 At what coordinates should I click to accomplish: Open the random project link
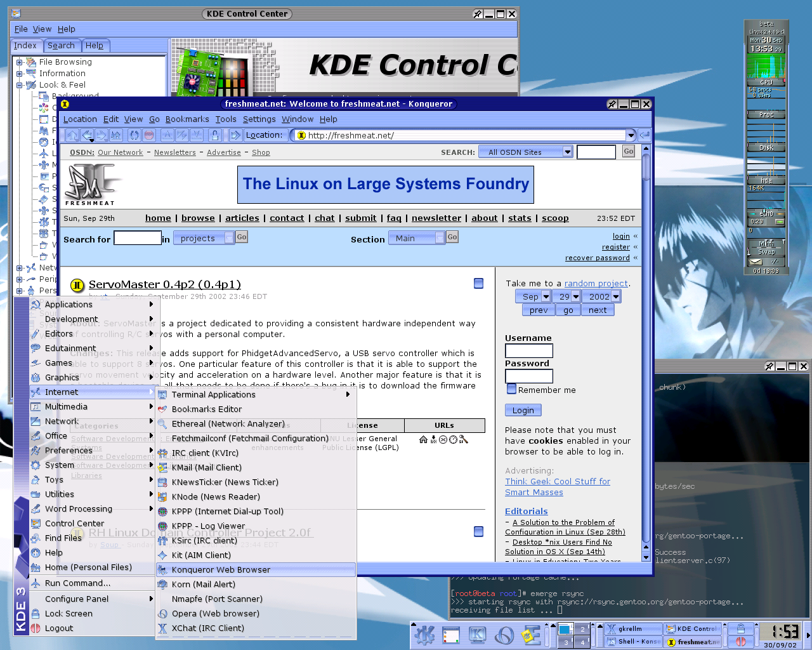pos(596,283)
